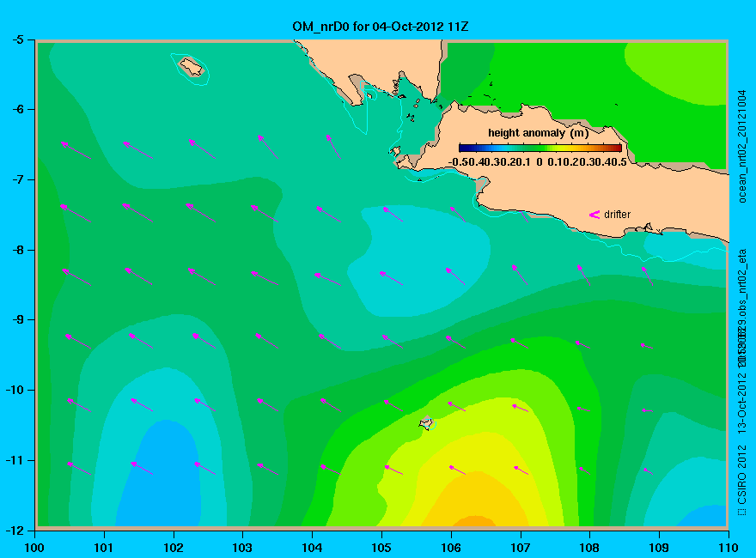Click the x-axis label "106"
The width and height of the screenshot is (756, 558).
pos(451,548)
